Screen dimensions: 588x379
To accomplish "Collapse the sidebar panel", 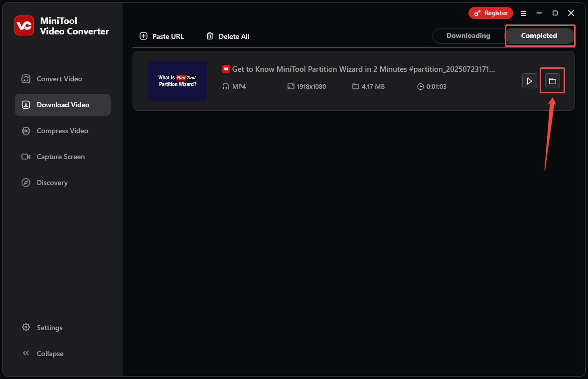I will [x=43, y=354].
